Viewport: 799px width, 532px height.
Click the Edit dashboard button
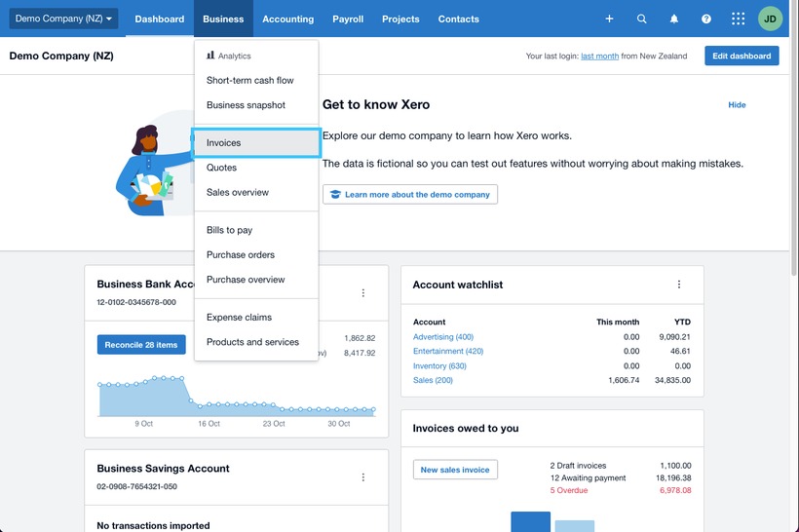(x=742, y=57)
